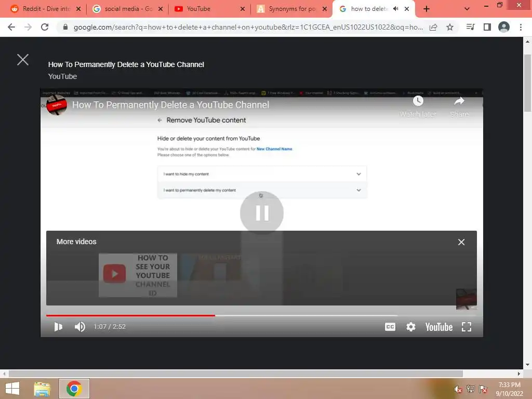Click the New Channel Name link
The width and height of the screenshot is (532, 399).
click(x=274, y=149)
